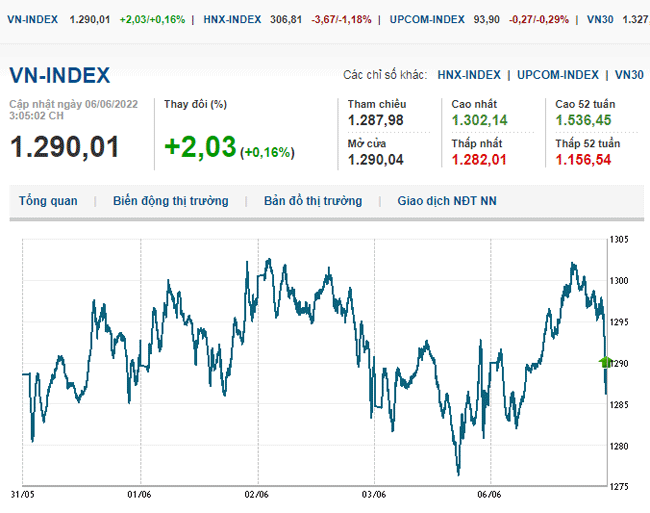650x513 pixels.
Task: Select the 01/06 date on the chart axis
Action: (140, 494)
